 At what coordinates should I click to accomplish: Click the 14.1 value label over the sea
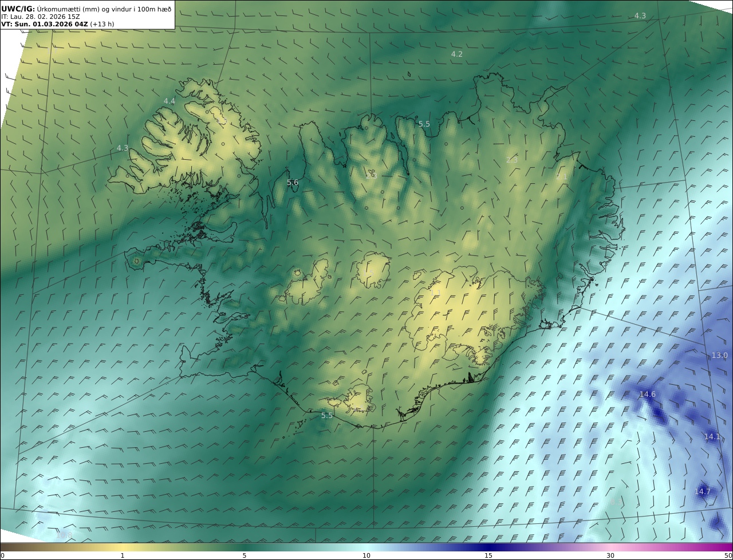pyautogui.click(x=712, y=436)
